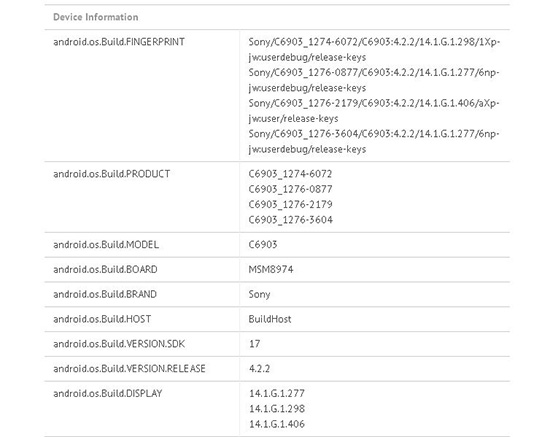
Task: Click fingerprint containing 14.1.G.1.406/aXp
Action: 374,111
